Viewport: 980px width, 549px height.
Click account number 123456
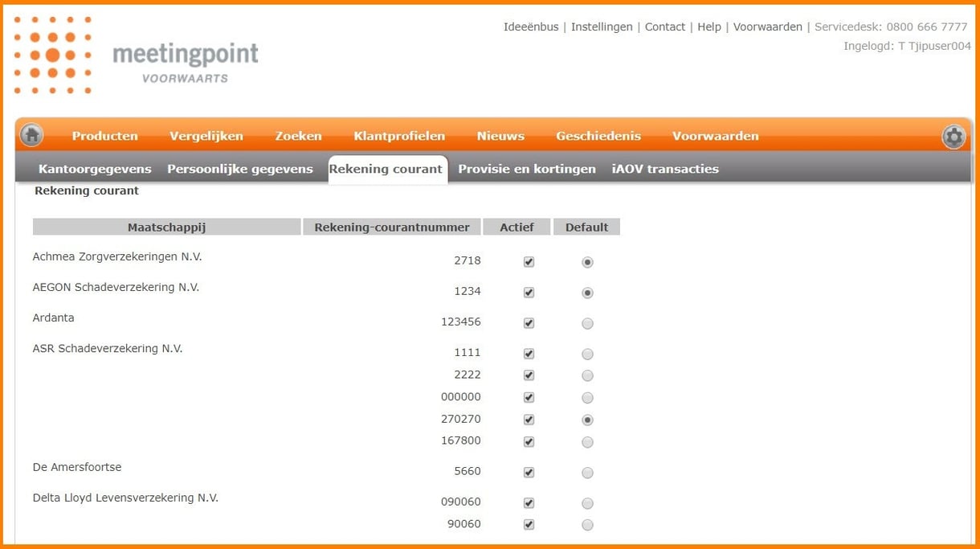pos(461,322)
